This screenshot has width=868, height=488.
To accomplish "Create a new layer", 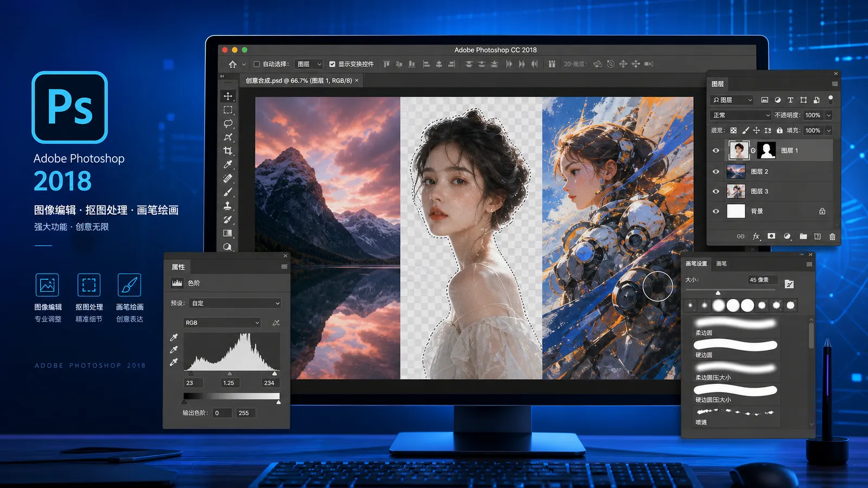I will (x=818, y=236).
